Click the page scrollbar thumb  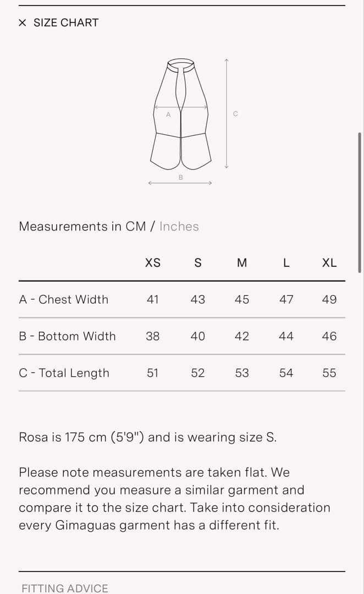click(x=360, y=202)
